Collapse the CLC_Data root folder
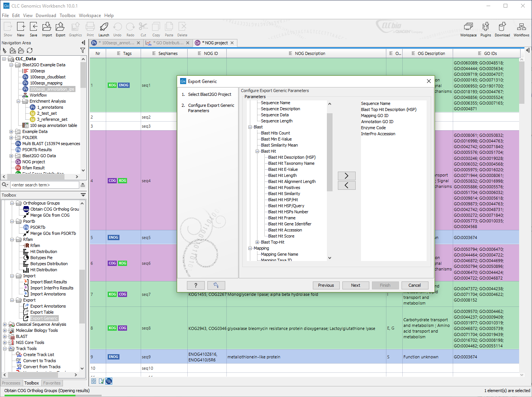The image size is (532, 397). click(x=4, y=59)
